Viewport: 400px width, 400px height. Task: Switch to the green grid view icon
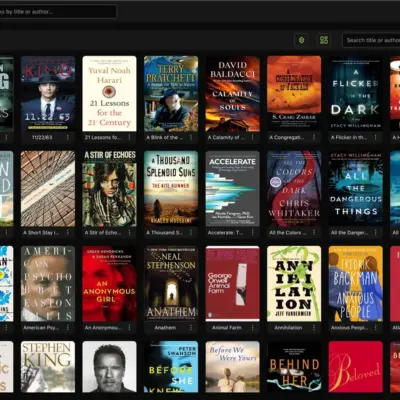point(324,40)
